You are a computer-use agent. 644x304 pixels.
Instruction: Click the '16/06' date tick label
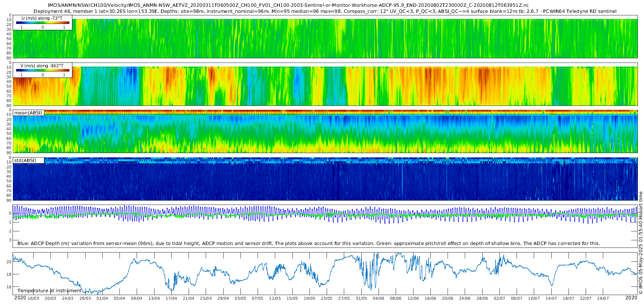pyautogui.click(x=430, y=298)
